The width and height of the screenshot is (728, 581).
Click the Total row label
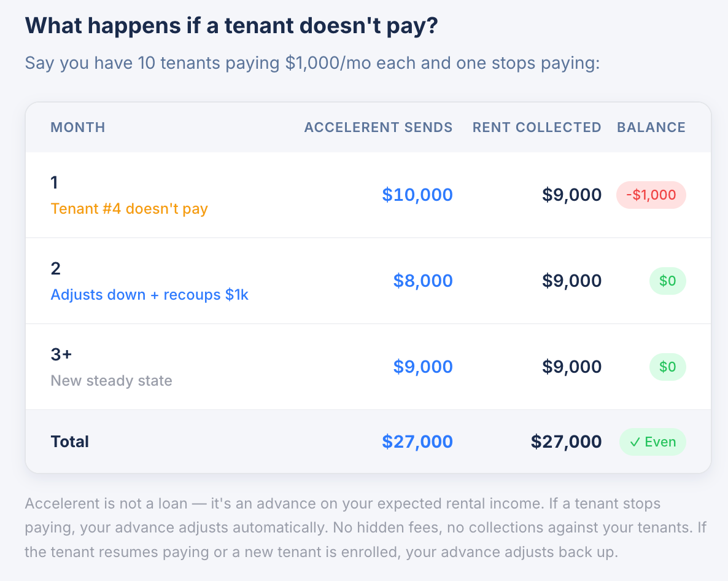coord(70,442)
